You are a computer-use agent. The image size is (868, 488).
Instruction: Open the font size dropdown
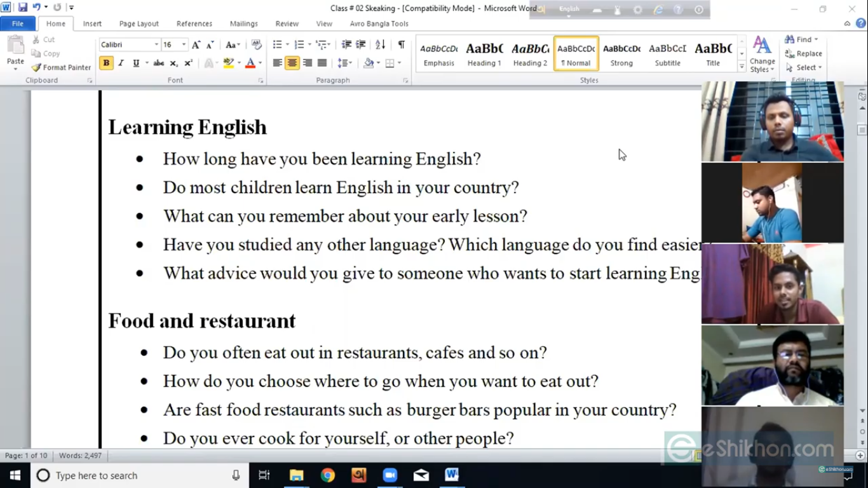point(184,44)
